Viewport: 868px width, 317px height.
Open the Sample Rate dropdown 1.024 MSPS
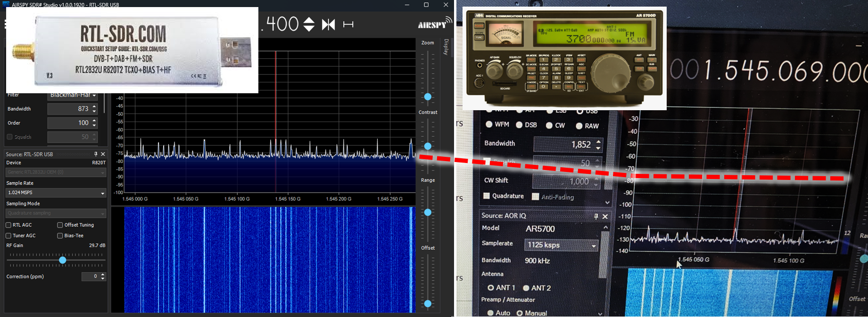pos(56,193)
